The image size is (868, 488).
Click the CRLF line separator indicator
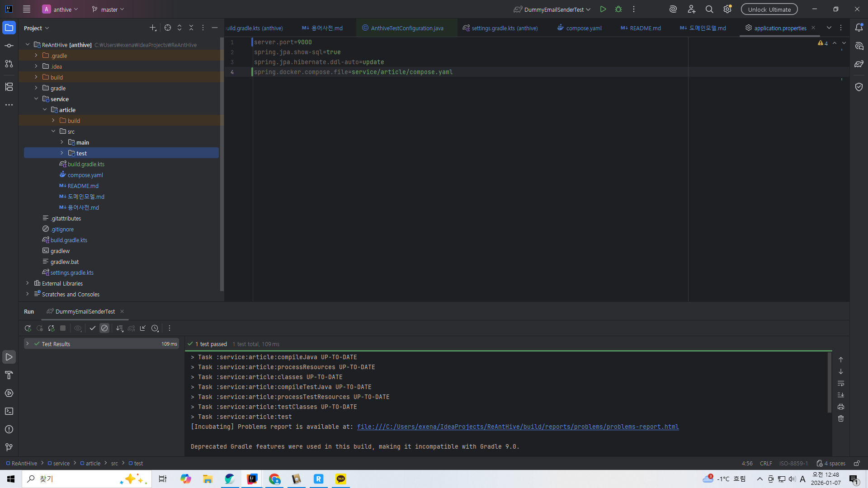click(766, 463)
